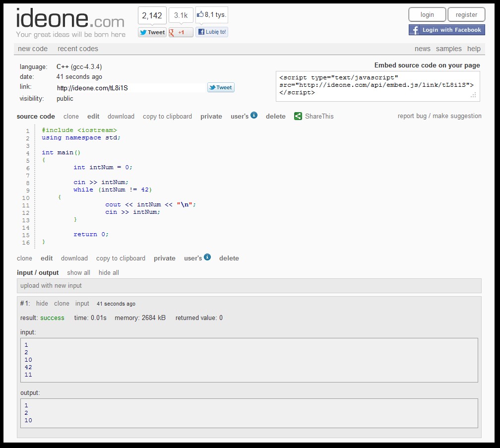Screen dimensions: 500x448
Task: Hide output of submission #1
Action: coord(42,303)
